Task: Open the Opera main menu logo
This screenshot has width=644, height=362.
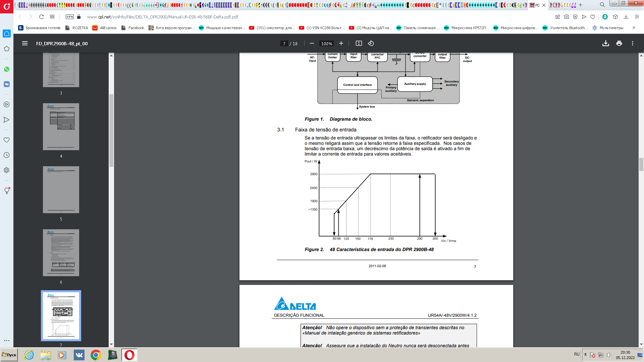Action: (x=7, y=6)
